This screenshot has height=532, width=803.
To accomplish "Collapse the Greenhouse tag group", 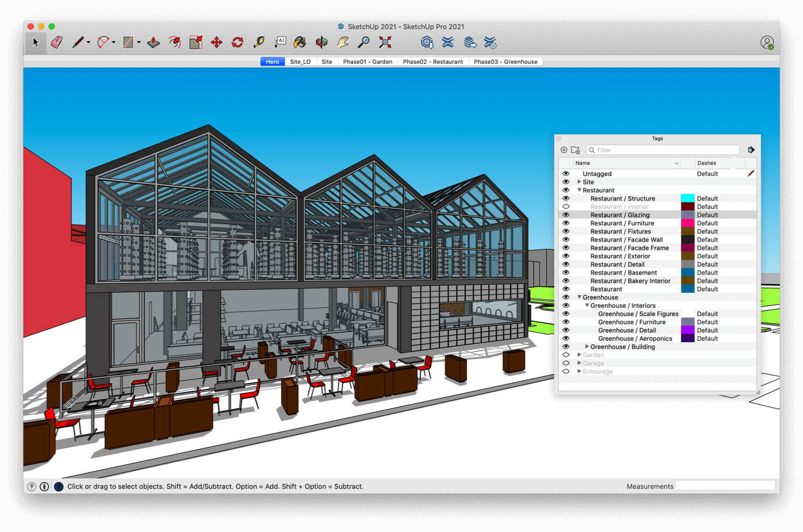I will click(579, 297).
